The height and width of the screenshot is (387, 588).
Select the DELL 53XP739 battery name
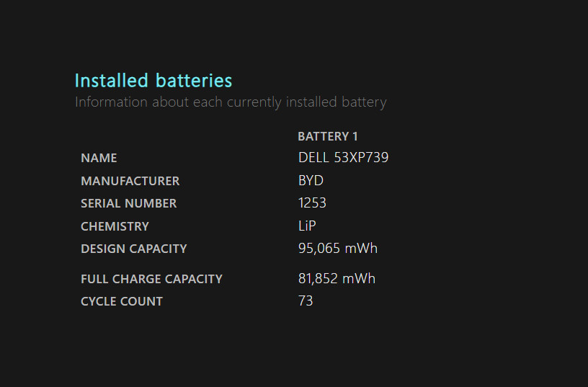(343, 158)
